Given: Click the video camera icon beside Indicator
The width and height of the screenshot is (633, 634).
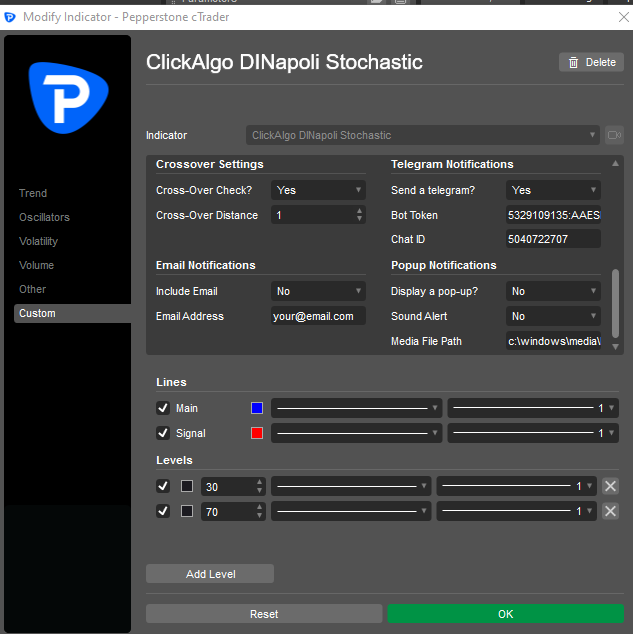Looking at the screenshot, I should 614,135.
